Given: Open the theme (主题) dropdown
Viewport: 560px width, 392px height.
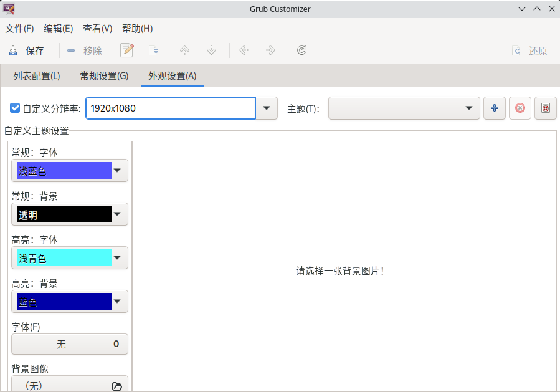Looking at the screenshot, I should pyautogui.click(x=404, y=108).
